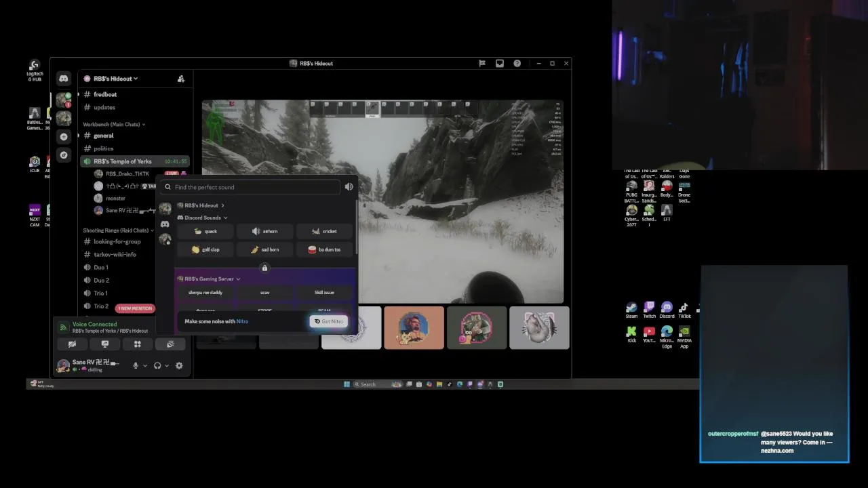Open Discord desktop shortcut
Screen dimensions: 868x488
point(667,311)
